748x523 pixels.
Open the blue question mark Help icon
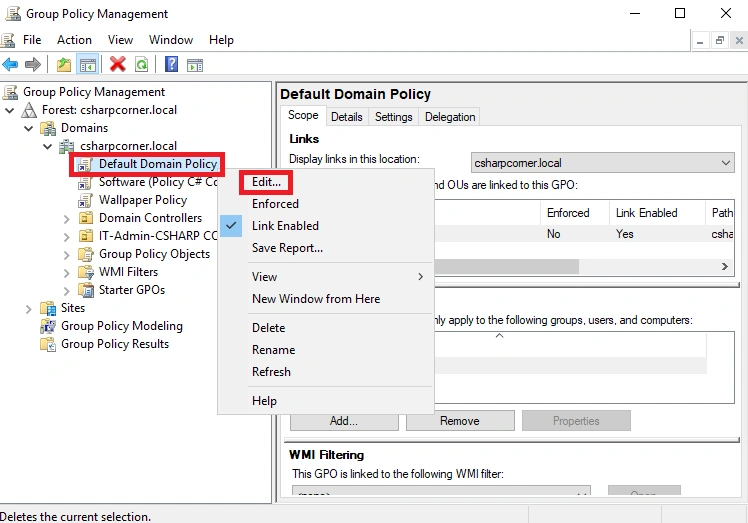171,64
